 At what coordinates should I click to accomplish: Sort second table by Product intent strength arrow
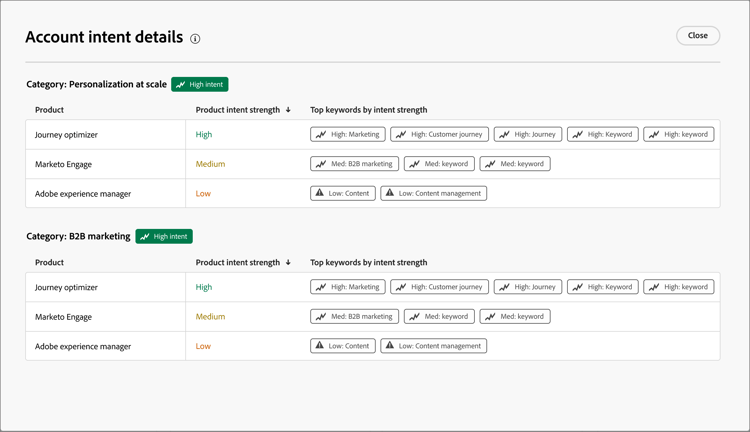[288, 263]
